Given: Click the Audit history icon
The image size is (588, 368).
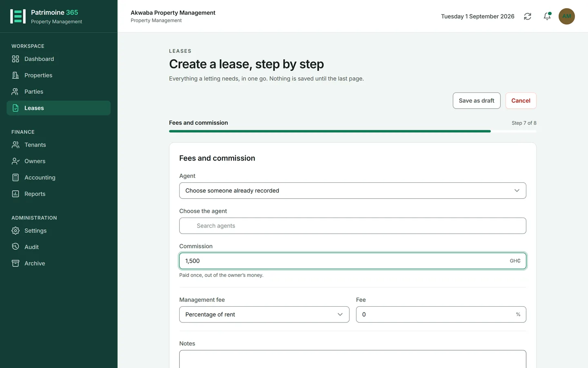Looking at the screenshot, I should [16, 247].
